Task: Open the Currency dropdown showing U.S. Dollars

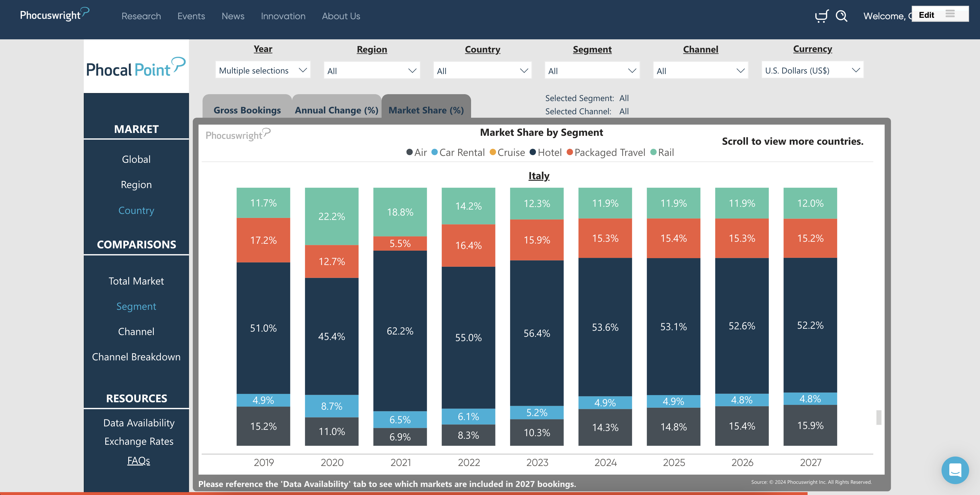Action: point(812,70)
